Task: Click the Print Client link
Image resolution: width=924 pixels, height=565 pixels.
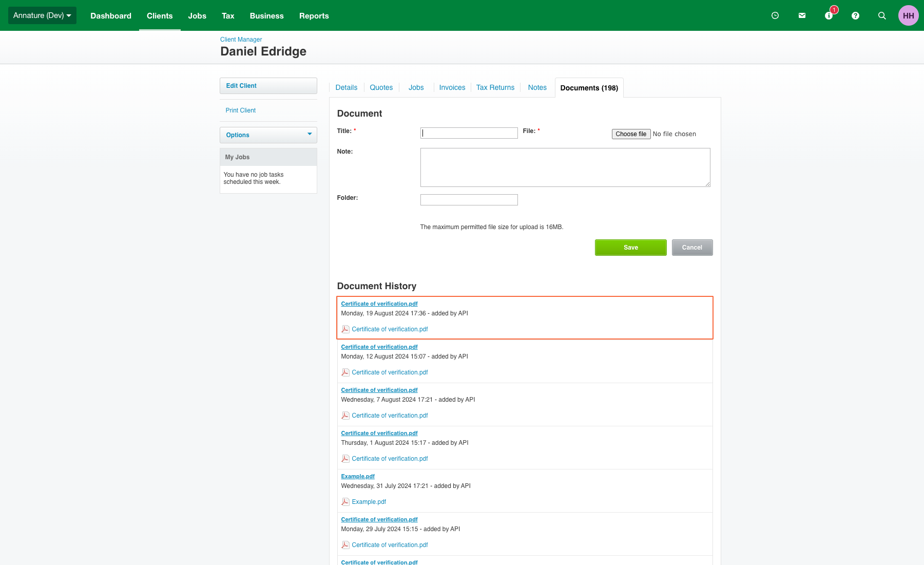Action: tap(241, 110)
